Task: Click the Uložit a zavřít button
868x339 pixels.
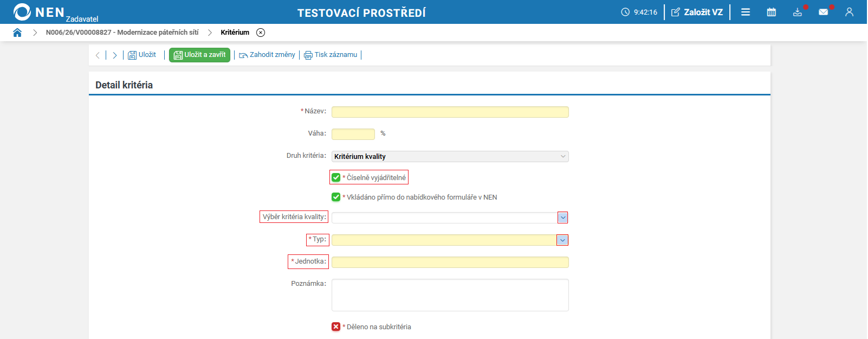Action: point(199,55)
